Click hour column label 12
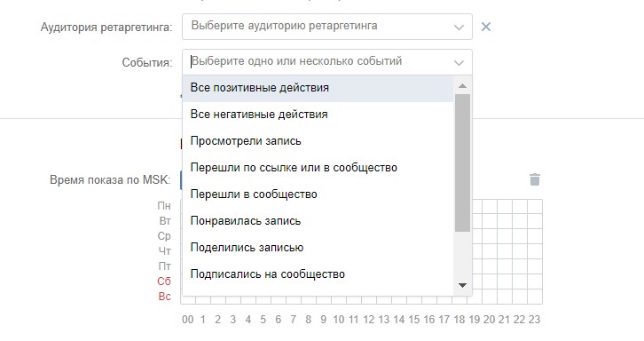644x341 pixels. tap(369, 320)
